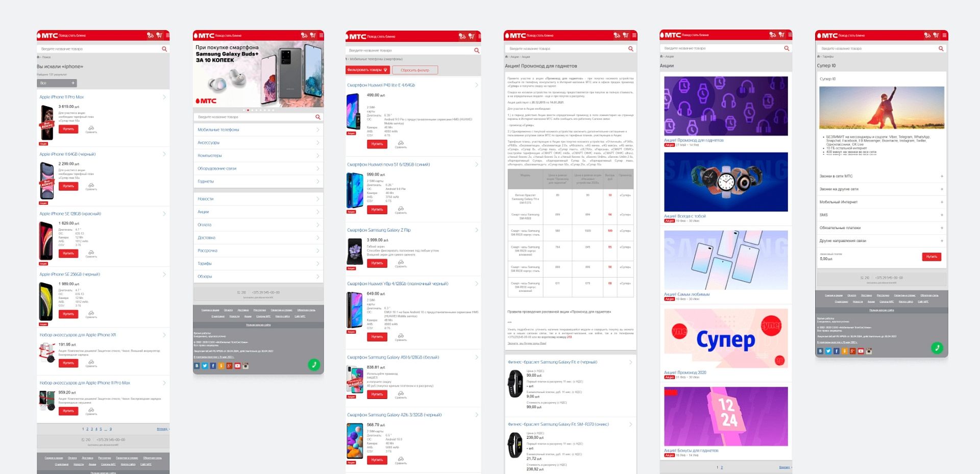Image resolution: width=980 pixels, height=474 pixels.
Task: Click compare icon under Apple iPhone 11 Pro Max
Action: (x=91, y=129)
